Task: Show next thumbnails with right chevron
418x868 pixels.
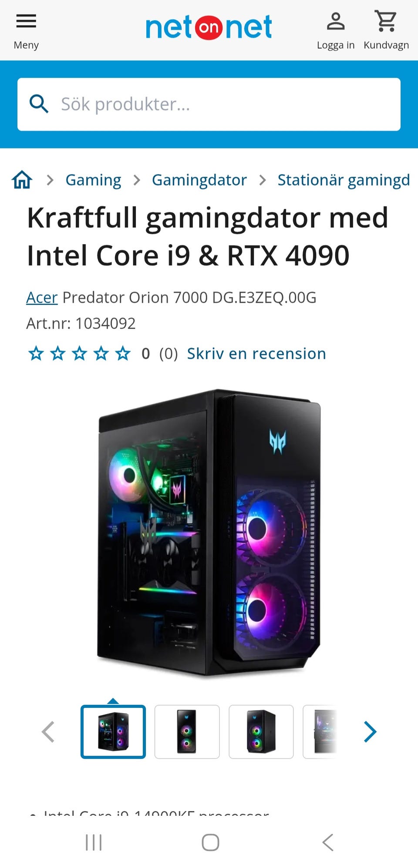Action: 370,732
